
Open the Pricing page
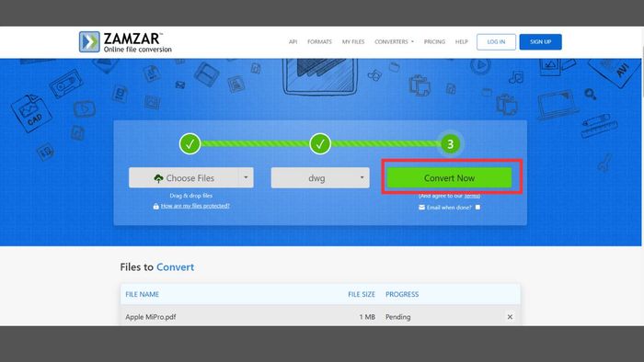pyautogui.click(x=434, y=42)
